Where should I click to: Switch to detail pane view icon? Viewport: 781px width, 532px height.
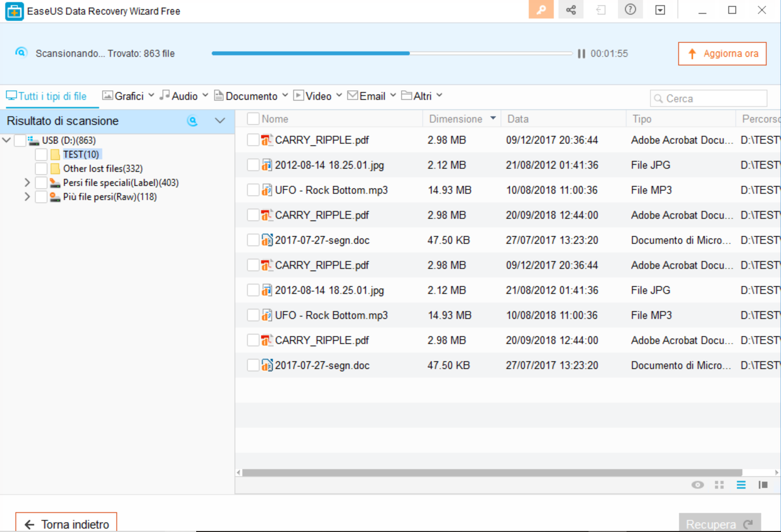[x=763, y=485]
